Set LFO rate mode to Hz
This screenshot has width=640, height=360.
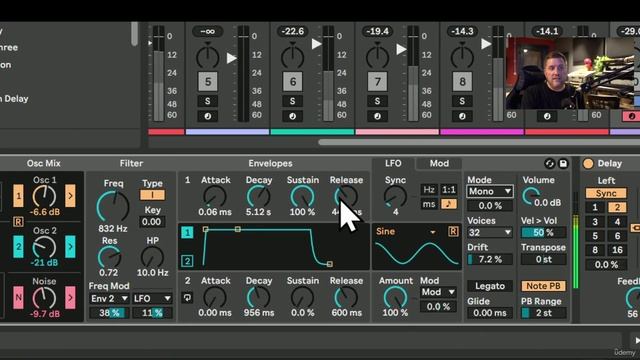429,190
